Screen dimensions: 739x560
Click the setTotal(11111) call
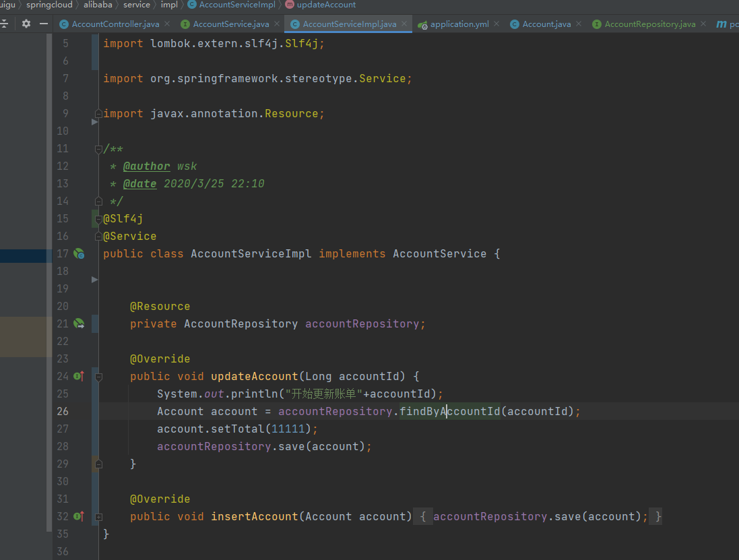[261, 429]
